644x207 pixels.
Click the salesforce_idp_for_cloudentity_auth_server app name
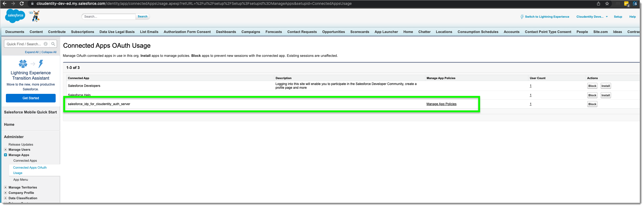tap(99, 104)
